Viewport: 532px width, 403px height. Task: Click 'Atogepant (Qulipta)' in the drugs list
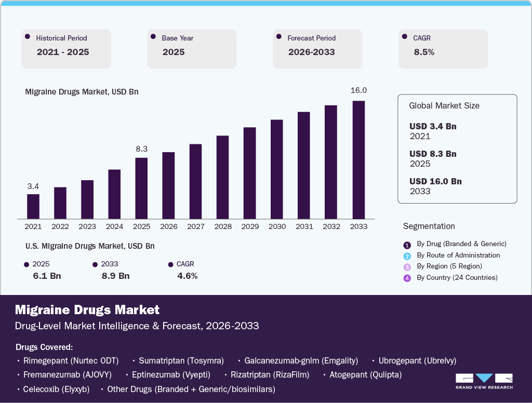pyautogui.click(x=366, y=375)
